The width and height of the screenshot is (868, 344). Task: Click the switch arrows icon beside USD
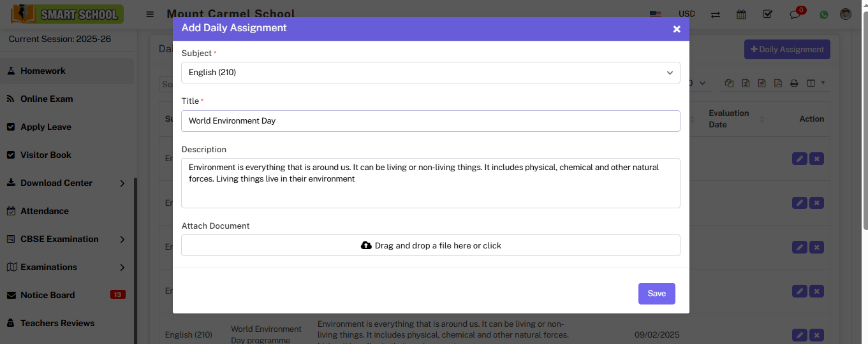pyautogui.click(x=716, y=14)
